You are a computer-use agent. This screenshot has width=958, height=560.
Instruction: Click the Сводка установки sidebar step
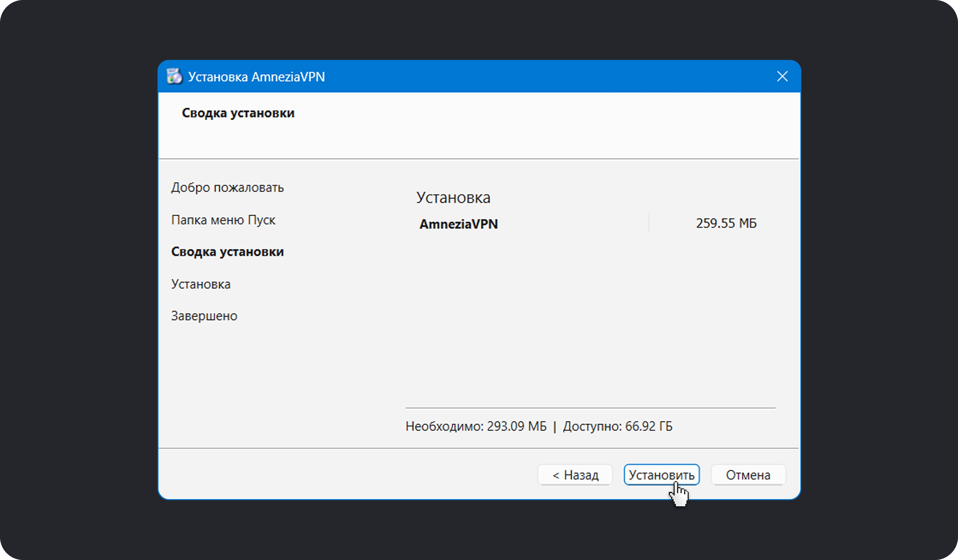(x=227, y=252)
